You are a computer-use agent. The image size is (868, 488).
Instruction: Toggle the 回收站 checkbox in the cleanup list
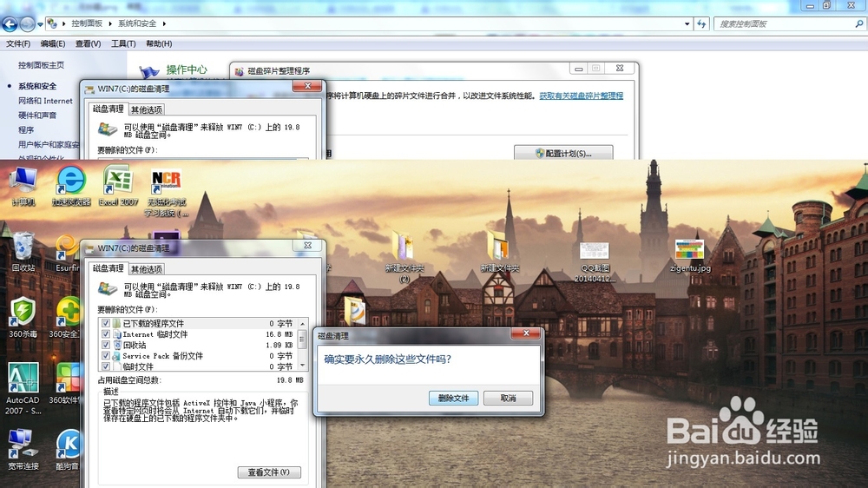[x=106, y=345]
